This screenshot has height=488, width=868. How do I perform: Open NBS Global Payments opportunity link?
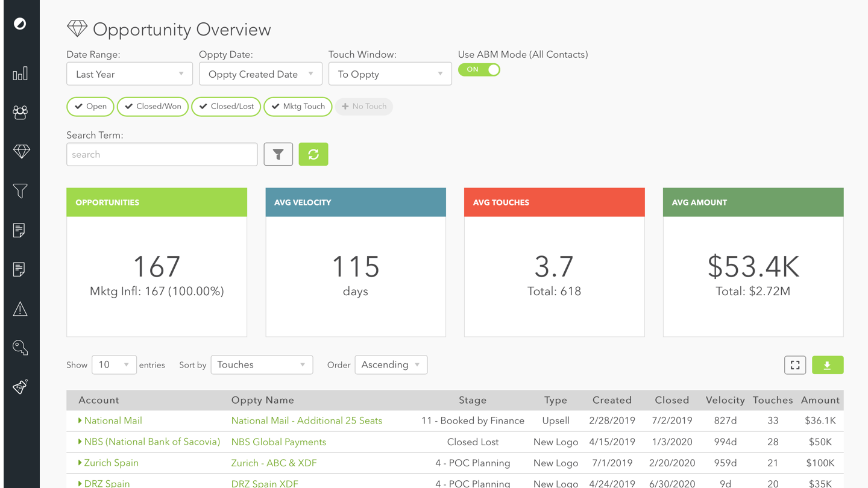coord(278,442)
